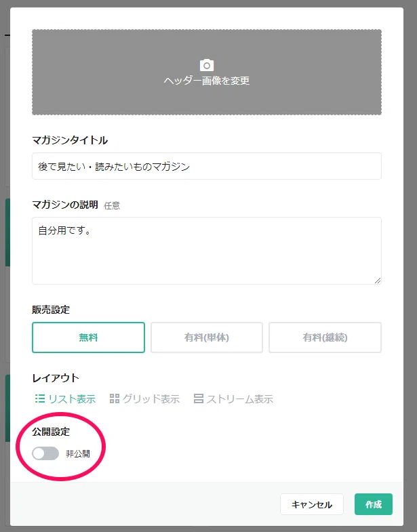This screenshot has height=532, width=417.
Task: Toggle the 公開設定 switch
Action: pos(45,453)
